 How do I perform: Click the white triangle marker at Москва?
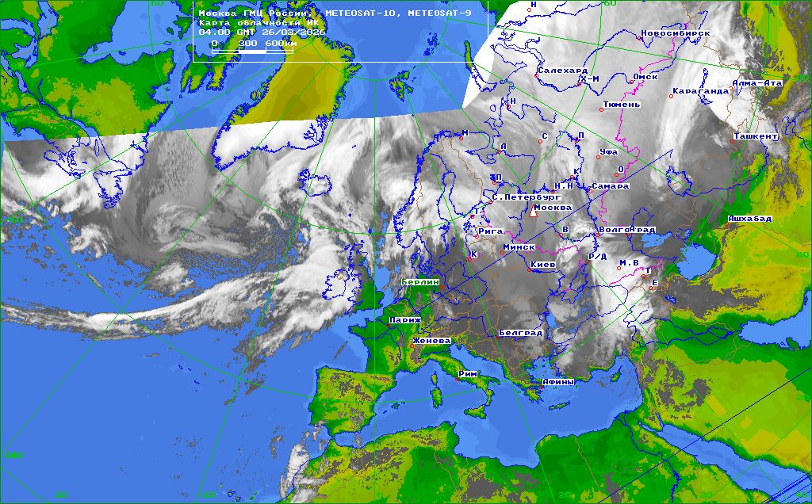click(x=534, y=212)
